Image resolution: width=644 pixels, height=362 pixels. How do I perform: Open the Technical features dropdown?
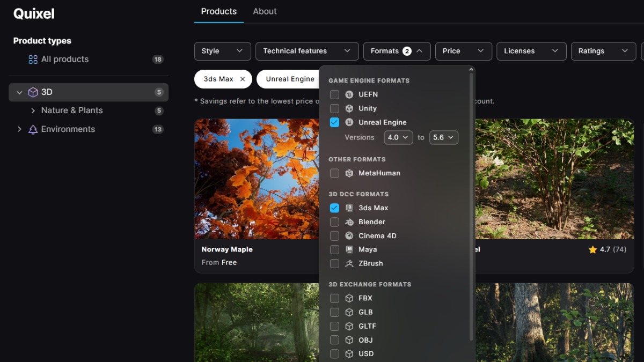tap(308, 51)
